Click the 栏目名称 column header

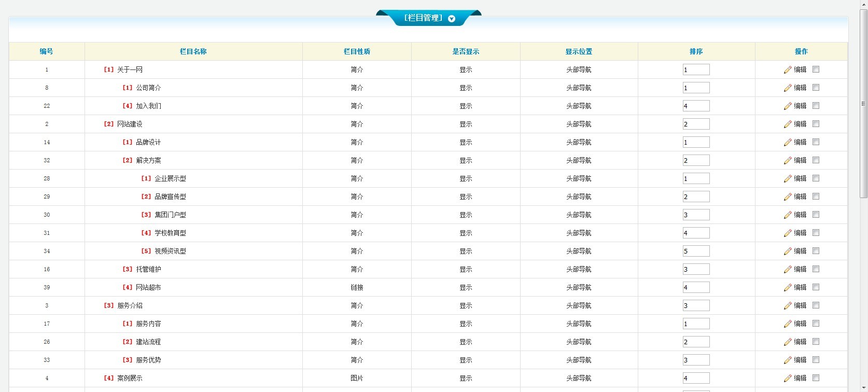193,51
